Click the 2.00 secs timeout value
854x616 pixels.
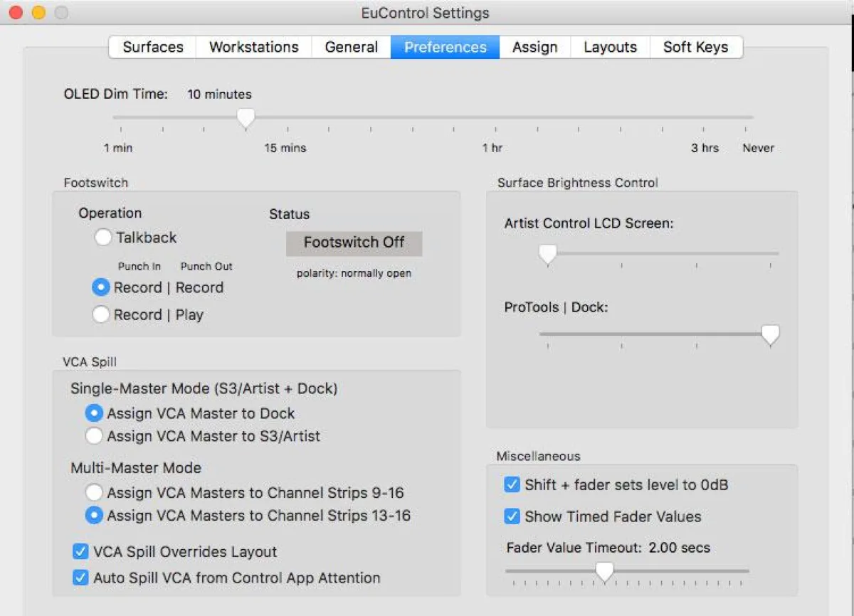click(x=680, y=548)
